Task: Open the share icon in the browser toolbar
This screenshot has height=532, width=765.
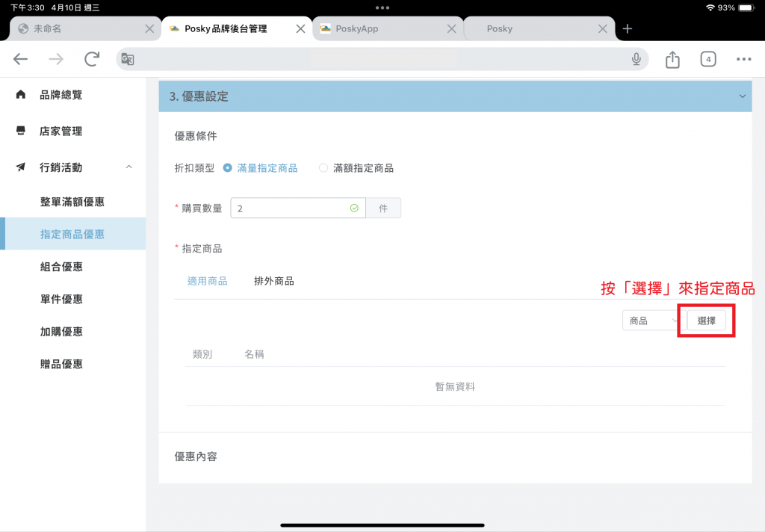Action: point(672,59)
